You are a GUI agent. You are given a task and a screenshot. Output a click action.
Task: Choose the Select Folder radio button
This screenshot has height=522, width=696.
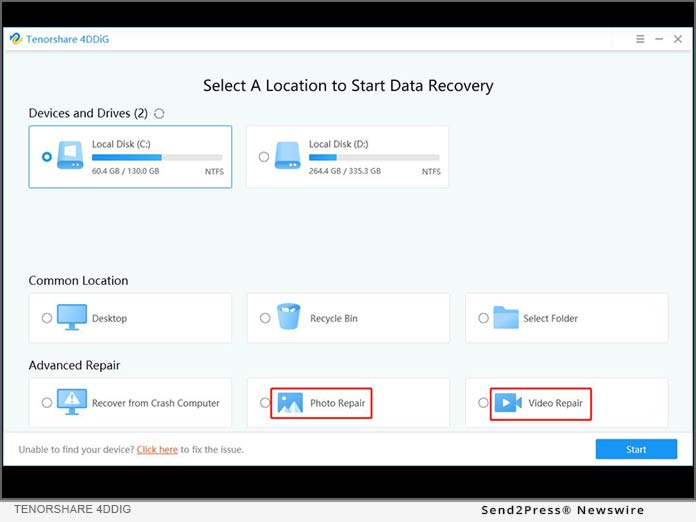[483, 318]
